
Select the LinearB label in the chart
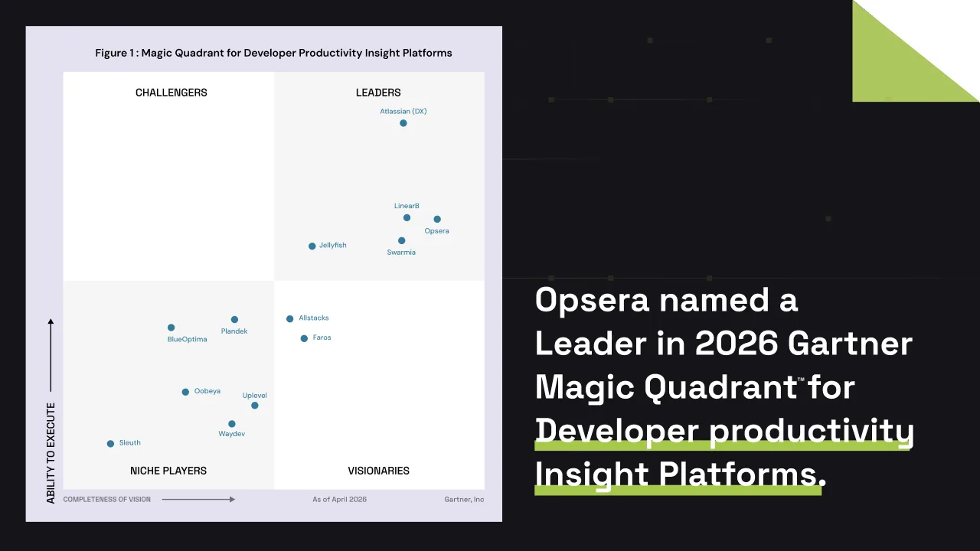407,206
